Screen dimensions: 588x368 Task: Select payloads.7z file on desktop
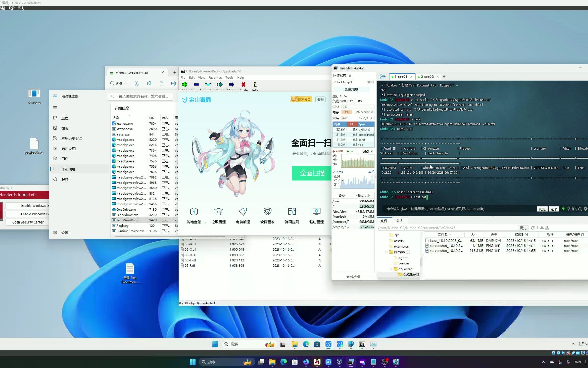click(x=34, y=146)
